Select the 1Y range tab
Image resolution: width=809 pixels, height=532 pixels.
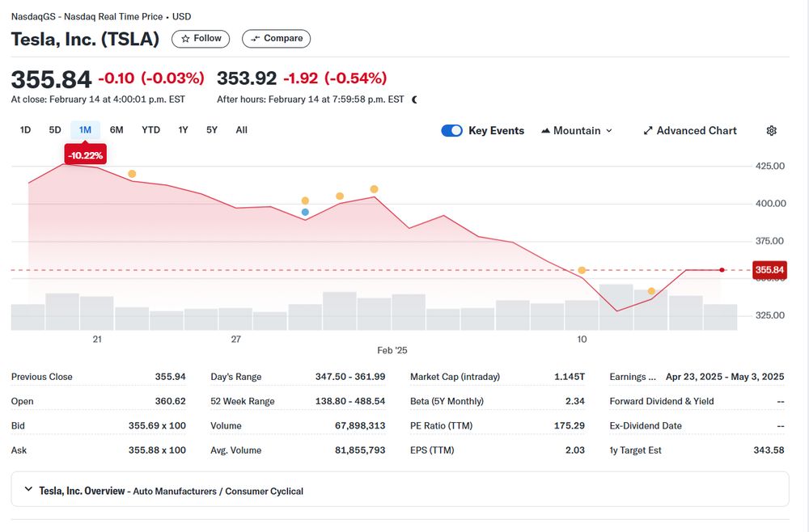(x=183, y=130)
